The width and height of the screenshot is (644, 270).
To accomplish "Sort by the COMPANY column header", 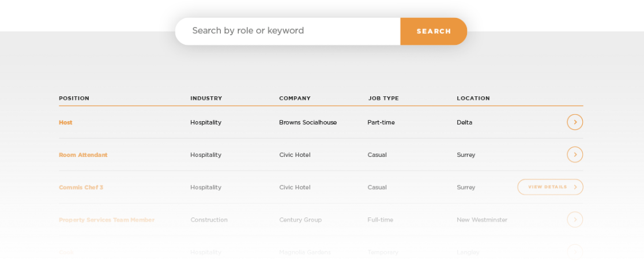I will coord(295,98).
